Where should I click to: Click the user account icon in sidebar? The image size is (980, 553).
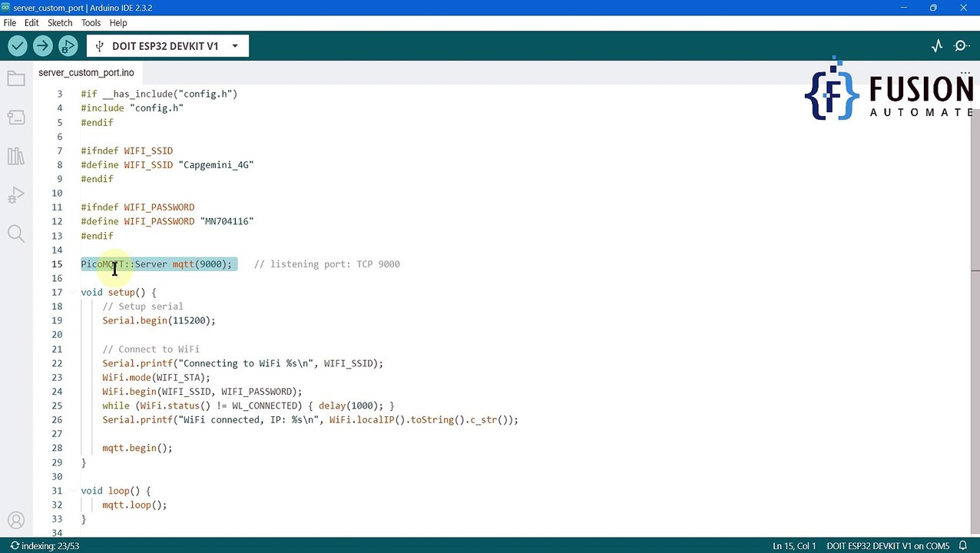point(16,520)
